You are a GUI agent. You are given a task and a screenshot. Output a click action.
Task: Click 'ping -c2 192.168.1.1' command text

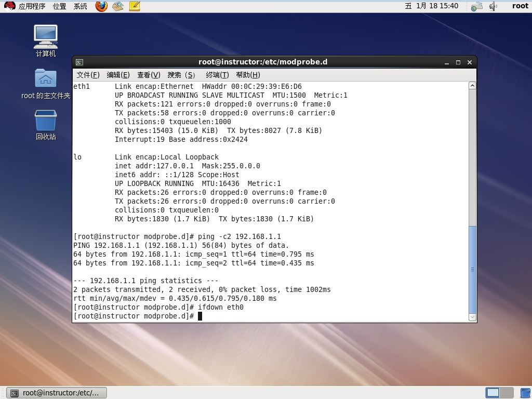coord(239,237)
